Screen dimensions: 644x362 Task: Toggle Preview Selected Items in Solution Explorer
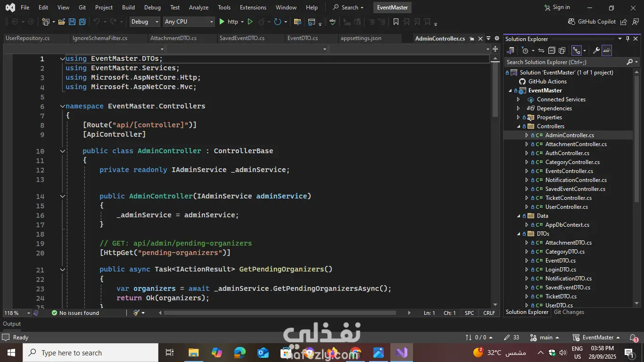pyautogui.click(x=607, y=50)
